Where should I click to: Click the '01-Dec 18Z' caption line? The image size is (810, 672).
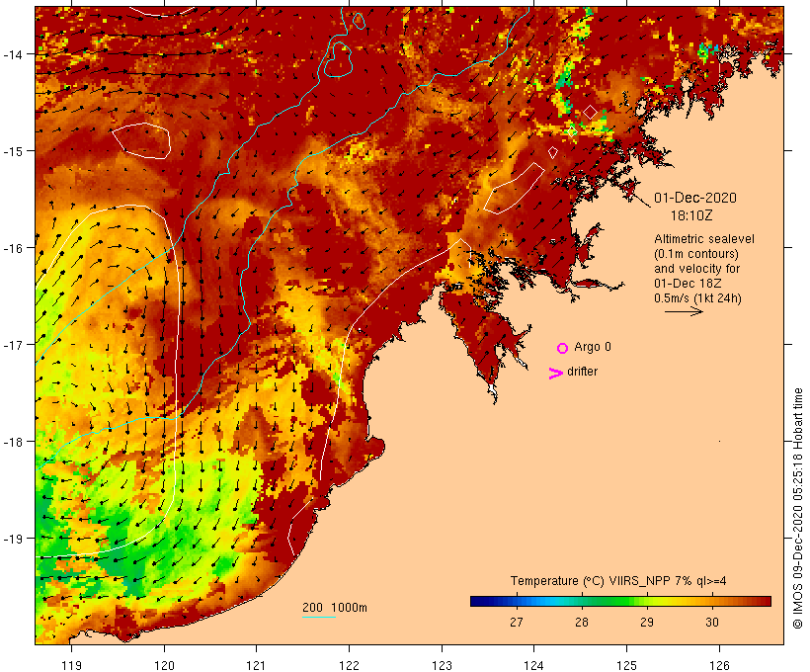[688, 284]
